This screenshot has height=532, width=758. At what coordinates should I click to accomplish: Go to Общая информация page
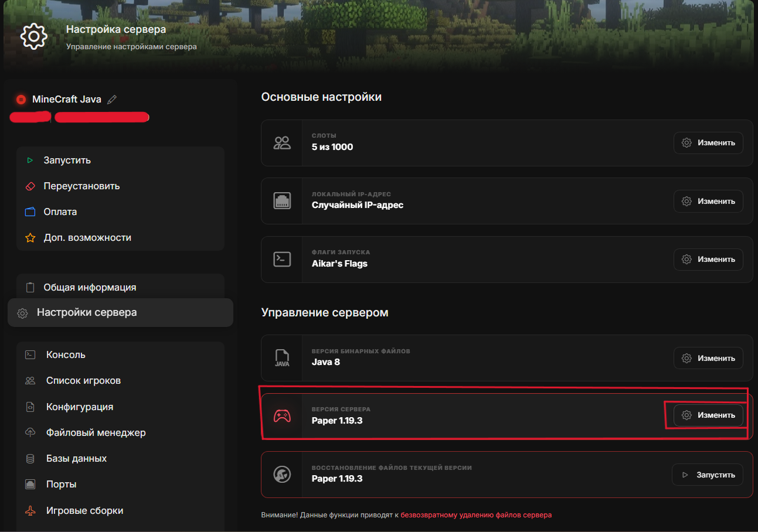click(x=120, y=288)
